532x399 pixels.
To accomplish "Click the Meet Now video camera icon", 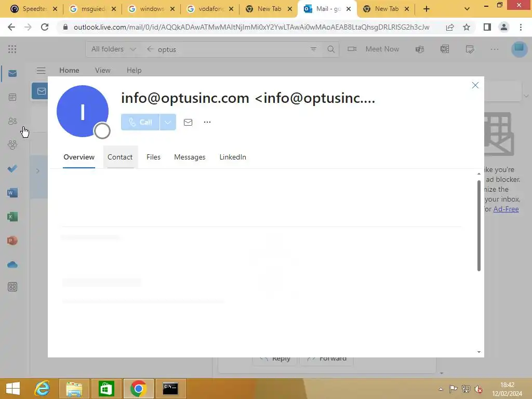I will click(x=352, y=49).
